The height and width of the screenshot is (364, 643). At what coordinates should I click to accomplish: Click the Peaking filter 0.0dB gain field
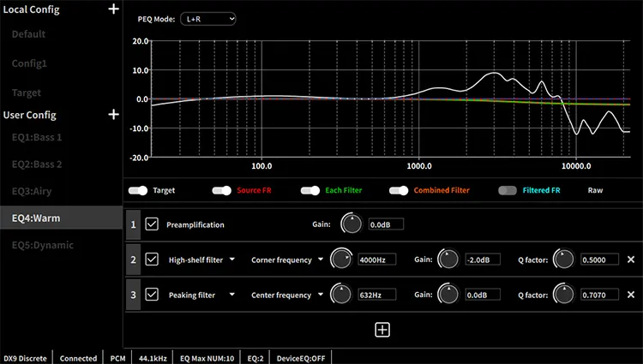tap(483, 295)
